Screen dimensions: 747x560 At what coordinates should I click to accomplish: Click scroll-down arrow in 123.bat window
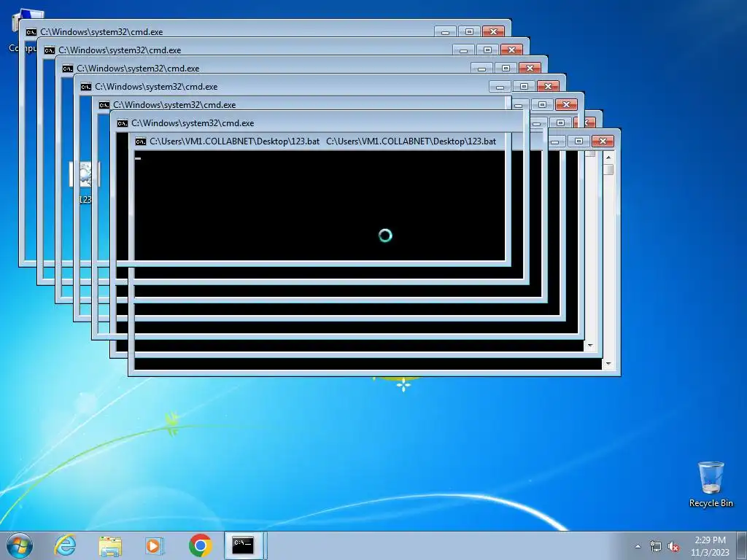[608, 365]
